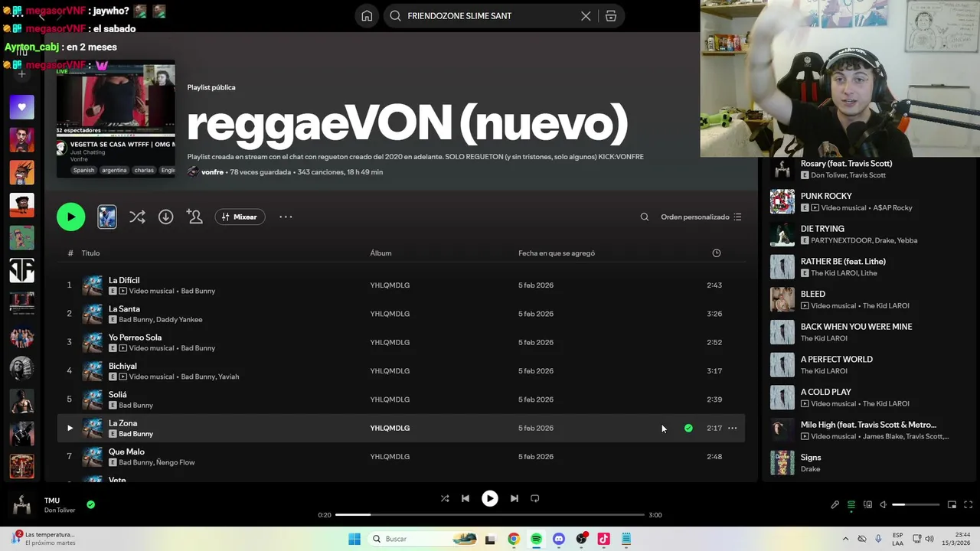Open the Windows Start menu
980x551 pixels.
click(x=354, y=539)
